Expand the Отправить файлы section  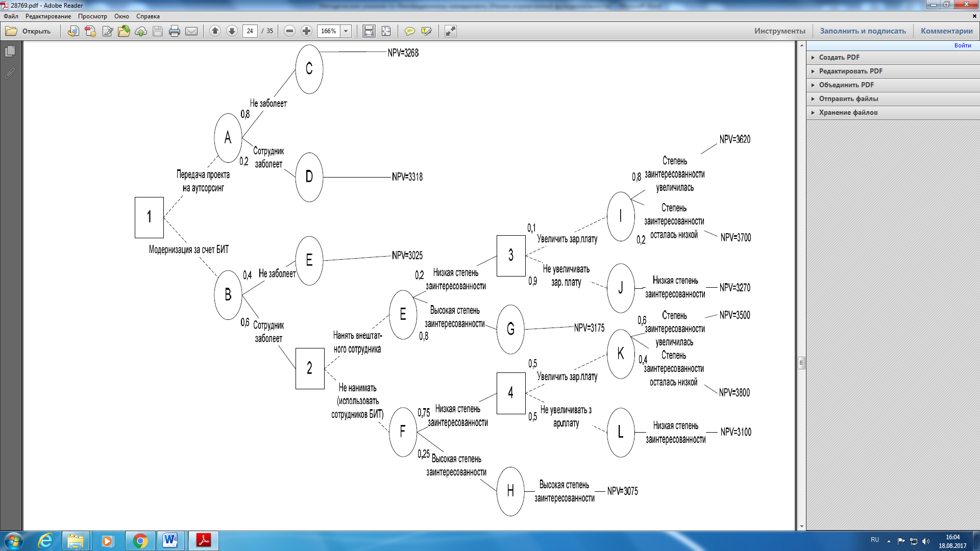point(893,98)
